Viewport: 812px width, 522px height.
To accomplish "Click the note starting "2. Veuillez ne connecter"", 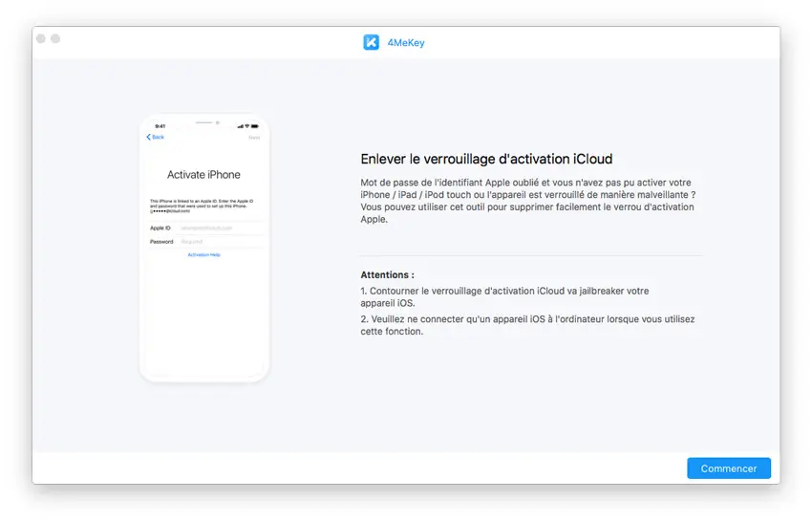I will pyautogui.click(x=527, y=325).
